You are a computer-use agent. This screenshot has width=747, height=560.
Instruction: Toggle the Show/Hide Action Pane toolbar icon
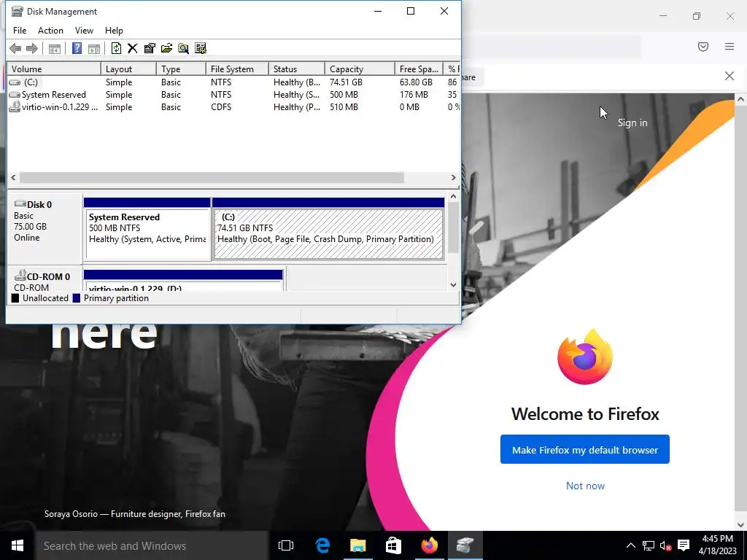(94, 48)
